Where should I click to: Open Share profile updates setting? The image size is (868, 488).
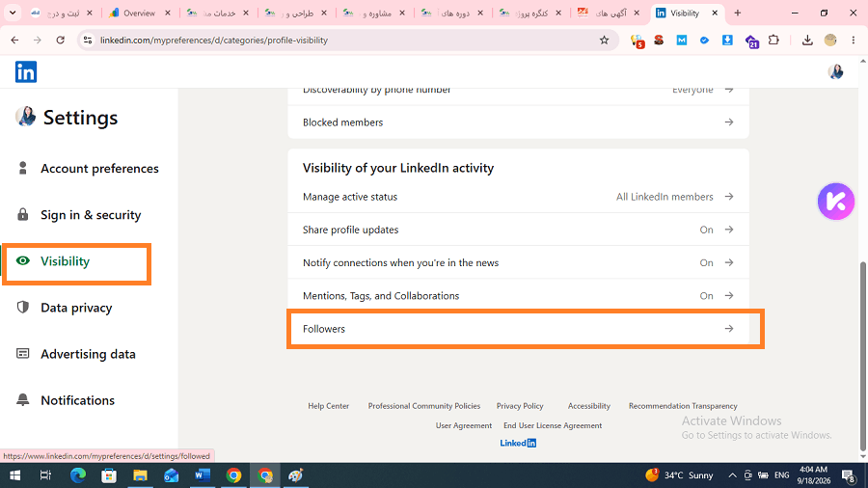click(518, 230)
